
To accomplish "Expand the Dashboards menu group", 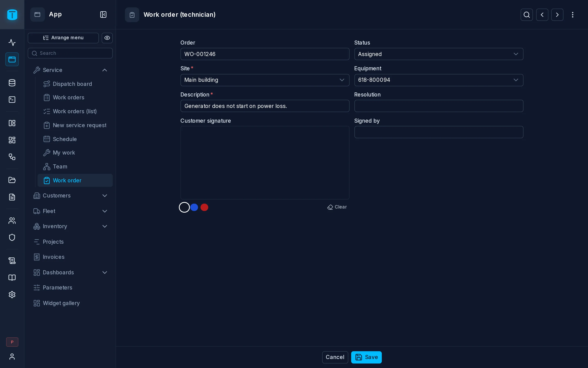I will coord(70,272).
